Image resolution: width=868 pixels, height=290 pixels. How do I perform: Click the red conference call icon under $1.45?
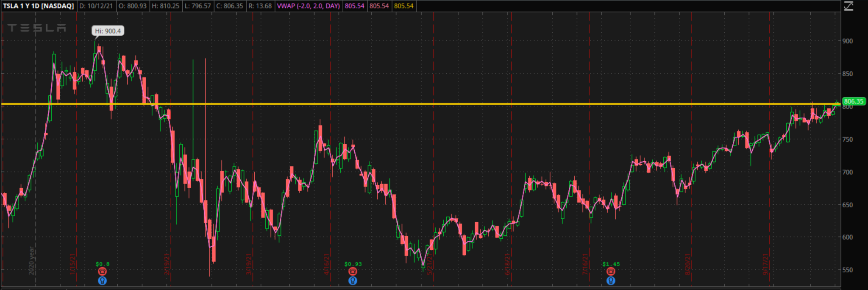(x=611, y=271)
